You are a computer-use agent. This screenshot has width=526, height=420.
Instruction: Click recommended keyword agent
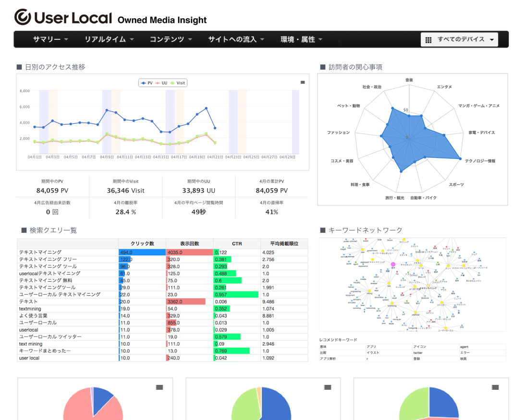(465, 347)
